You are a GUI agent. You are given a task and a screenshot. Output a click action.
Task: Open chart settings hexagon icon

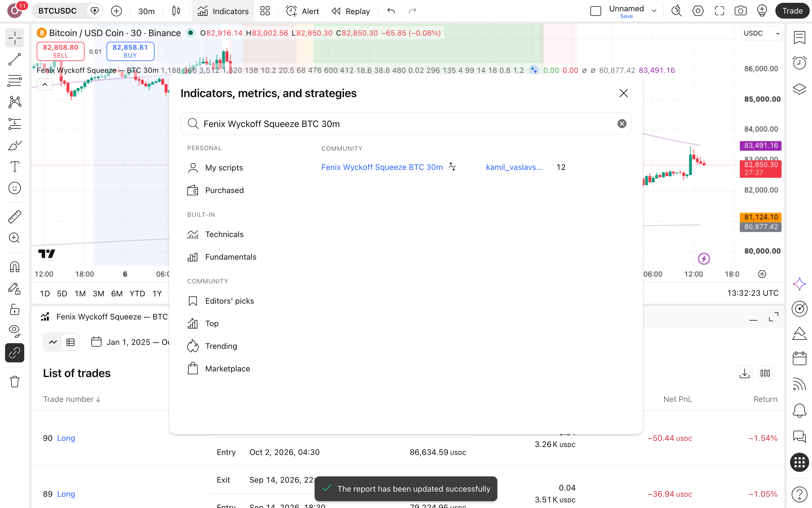pos(698,11)
